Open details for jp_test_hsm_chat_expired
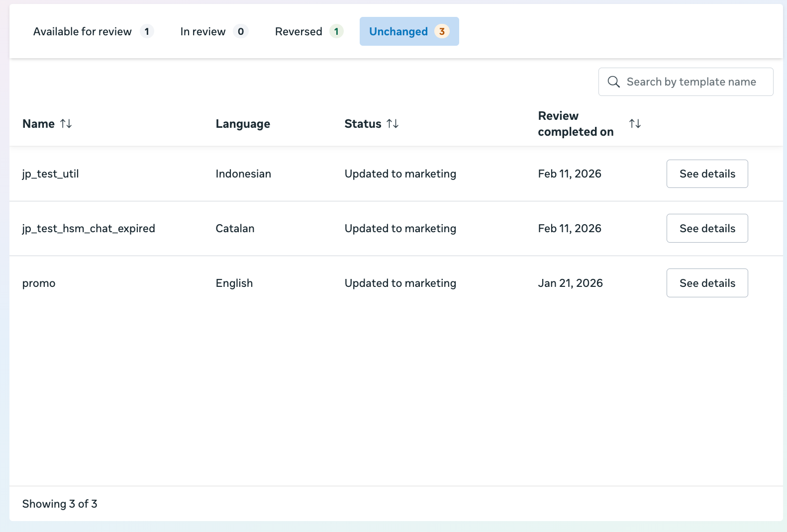This screenshot has height=532, width=787. click(707, 228)
